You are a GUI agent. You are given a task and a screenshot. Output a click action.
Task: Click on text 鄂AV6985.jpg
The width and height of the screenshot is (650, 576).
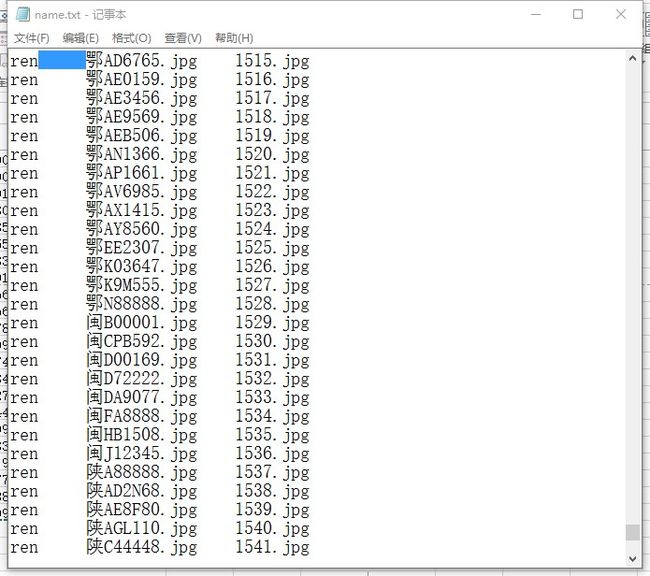142,192
